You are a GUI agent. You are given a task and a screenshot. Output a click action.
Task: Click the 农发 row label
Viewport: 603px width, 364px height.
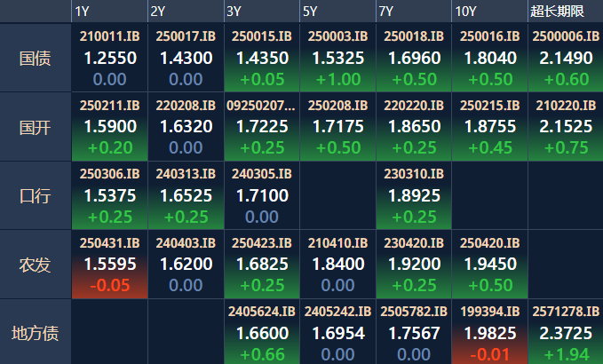click(36, 265)
